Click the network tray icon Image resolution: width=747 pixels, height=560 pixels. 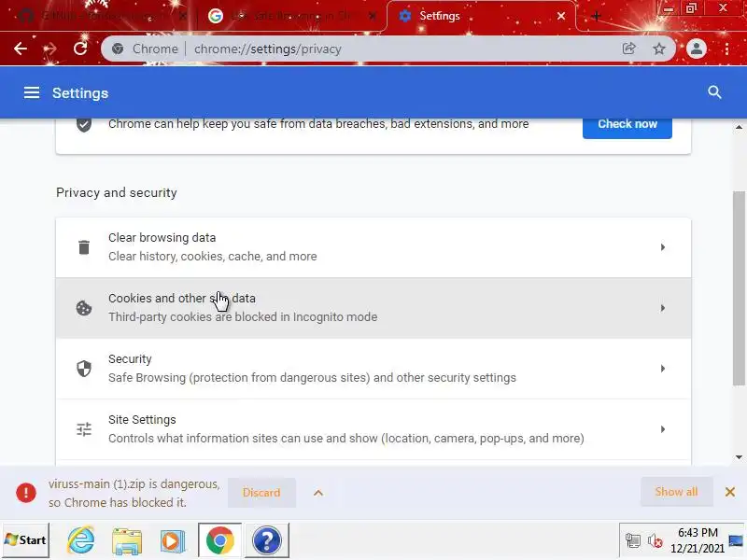[633, 541]
